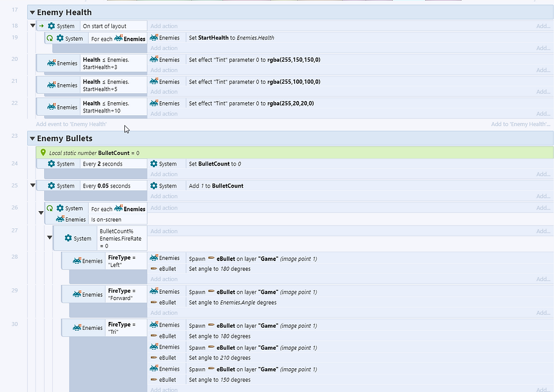The width and height of the screenshot is (554, 392).
Task: Click eBullet icon for Set angle to 210 degrees
Action: coord(154,358)
